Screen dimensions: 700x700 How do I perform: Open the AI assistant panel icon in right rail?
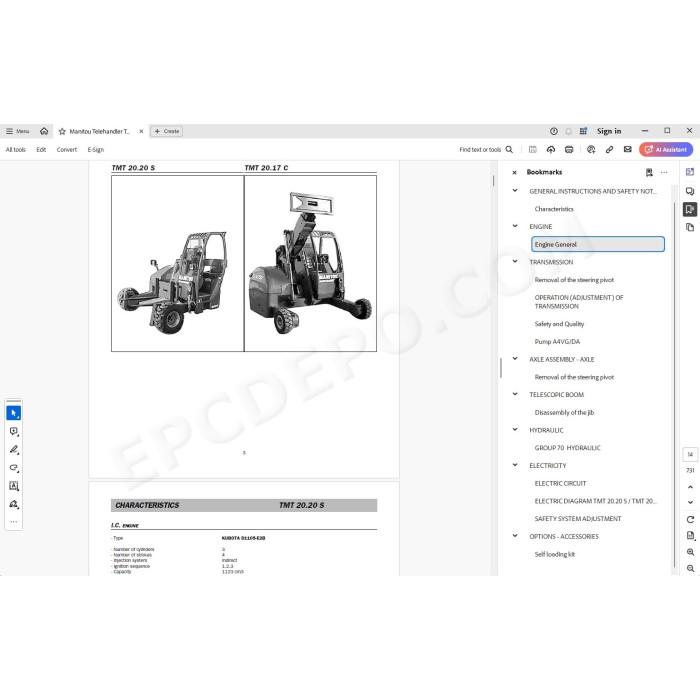(690, 172)
